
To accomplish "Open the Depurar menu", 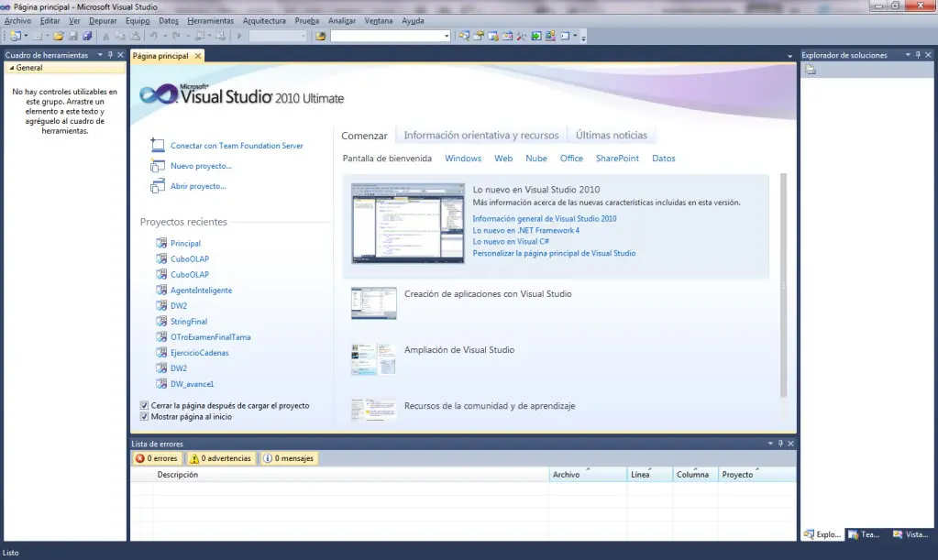I will 103,20.
